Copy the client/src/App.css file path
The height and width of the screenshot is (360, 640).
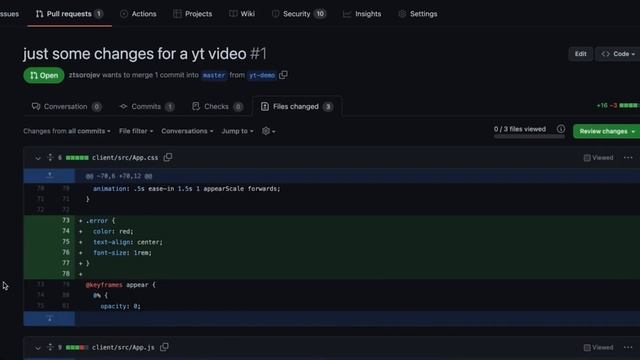click(x=168, y=157)
